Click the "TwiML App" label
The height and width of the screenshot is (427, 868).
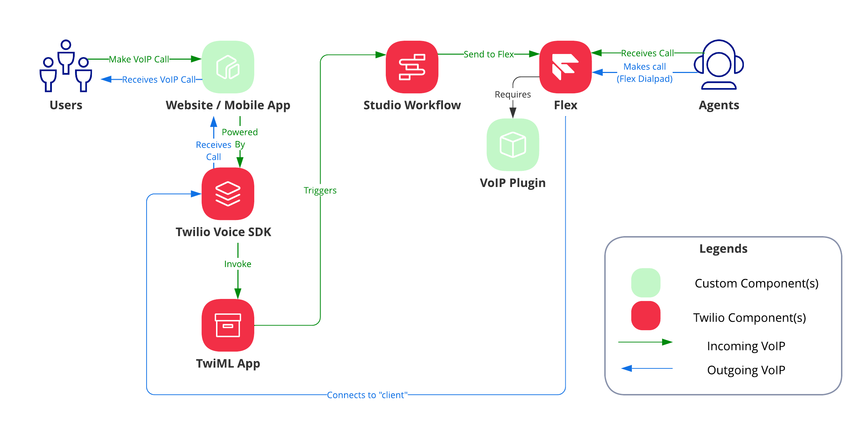228,364
